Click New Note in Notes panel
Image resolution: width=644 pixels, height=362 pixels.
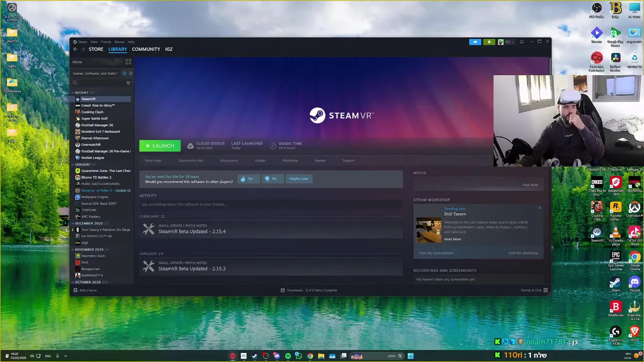pyautogui.click(x=530, y=185)
